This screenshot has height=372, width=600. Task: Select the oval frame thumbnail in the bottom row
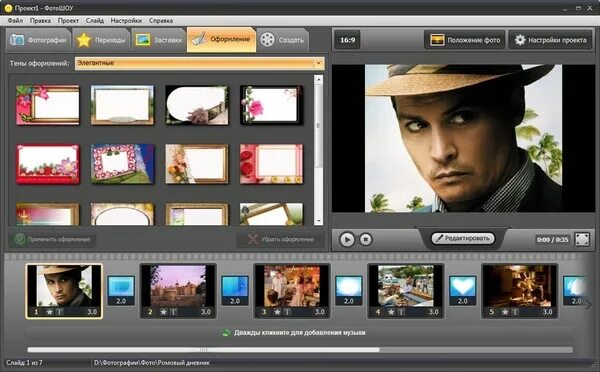(x=122, y=214)
